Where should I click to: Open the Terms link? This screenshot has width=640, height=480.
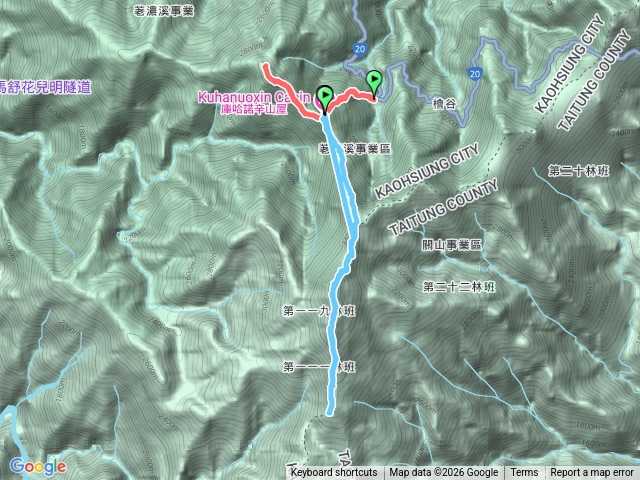point(524,473)
